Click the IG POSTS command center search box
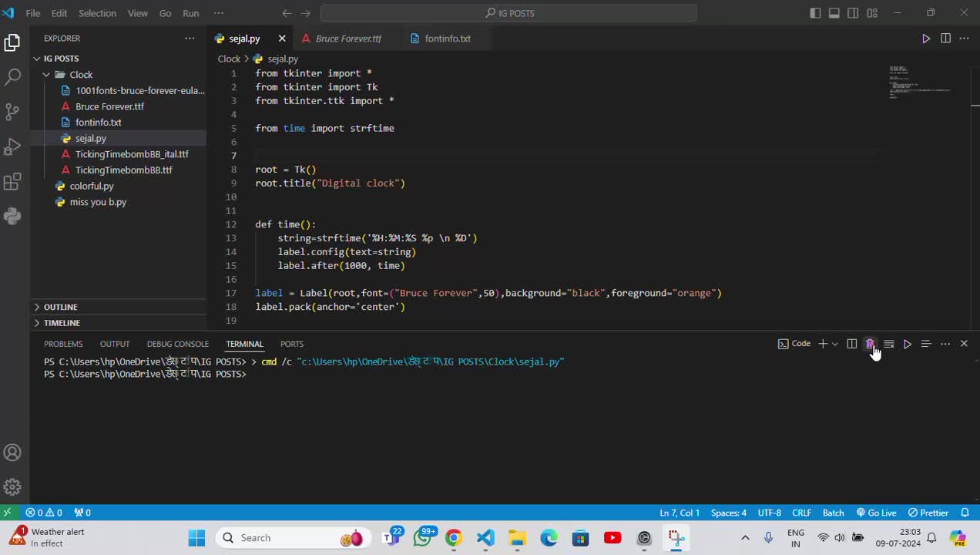Screen dimensions: 980x555 click(x=508, y=13)
